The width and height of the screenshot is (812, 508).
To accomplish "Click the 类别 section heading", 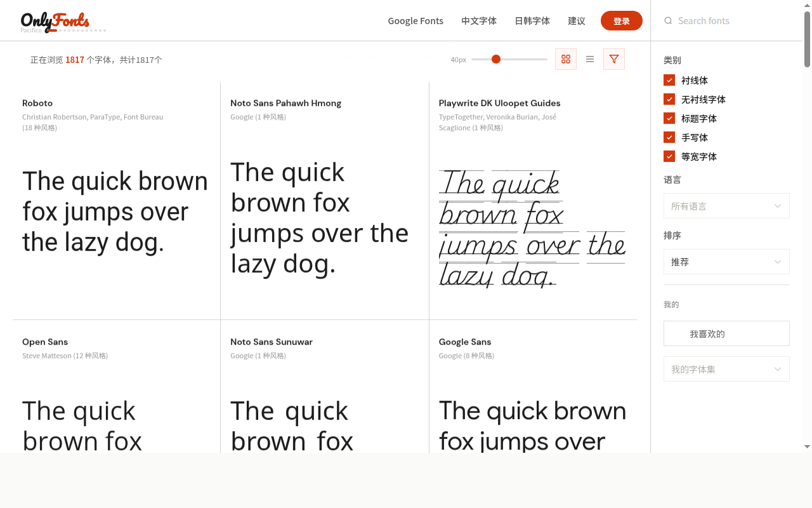I will [672, 60].
